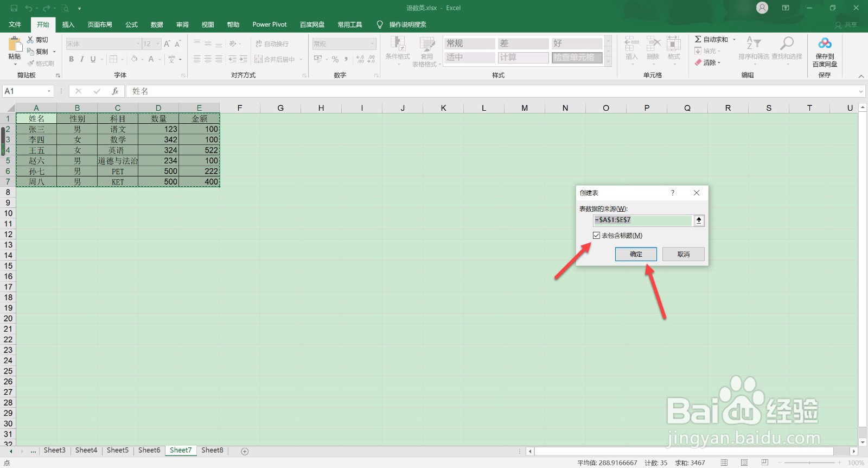Click the Share button
This screenshot has width=868, height=468.
pos(846,24)
